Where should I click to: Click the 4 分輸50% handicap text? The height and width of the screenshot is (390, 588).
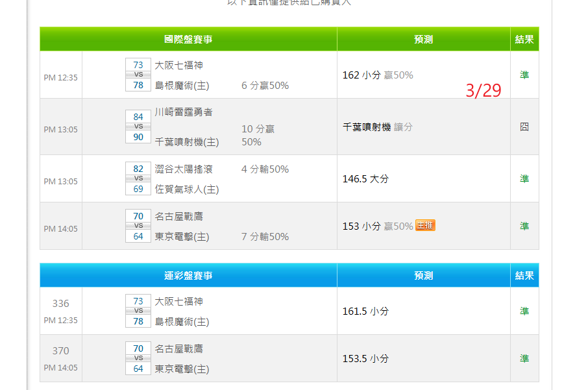[x=265, y=169]
